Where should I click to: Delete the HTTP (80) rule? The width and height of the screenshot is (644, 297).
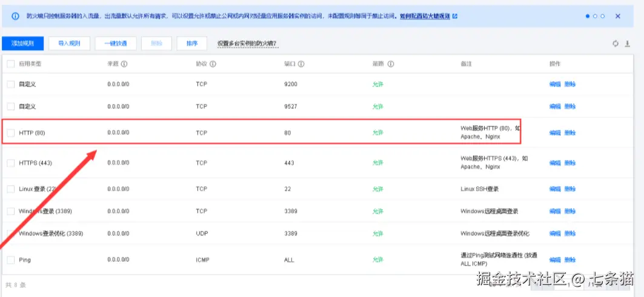pos(569,133)
